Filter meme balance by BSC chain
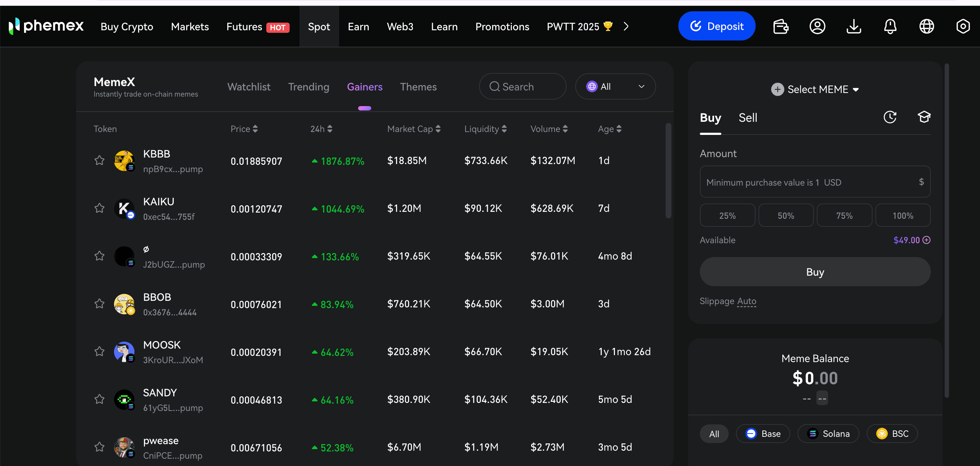980x466 pixels. click(x=892, y=434)
